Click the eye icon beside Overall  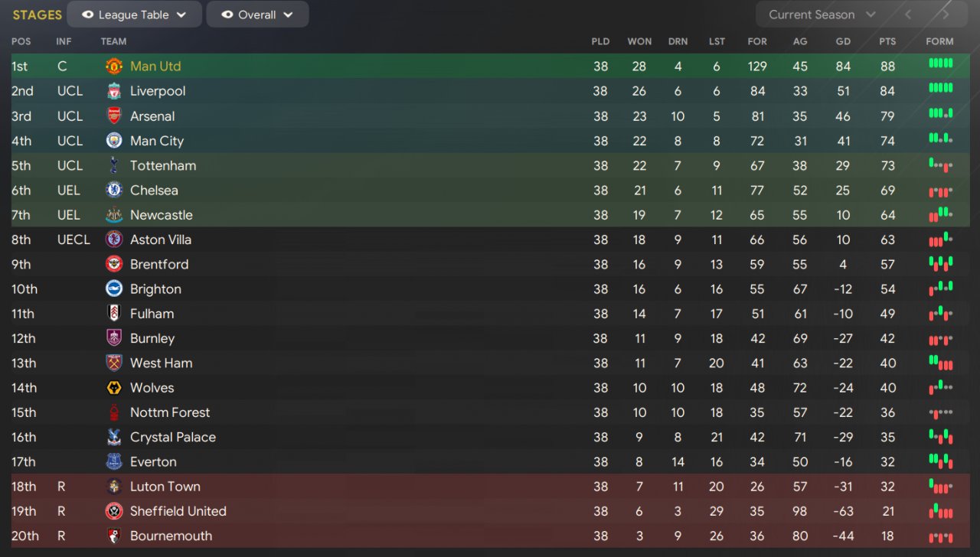point(227,15)
